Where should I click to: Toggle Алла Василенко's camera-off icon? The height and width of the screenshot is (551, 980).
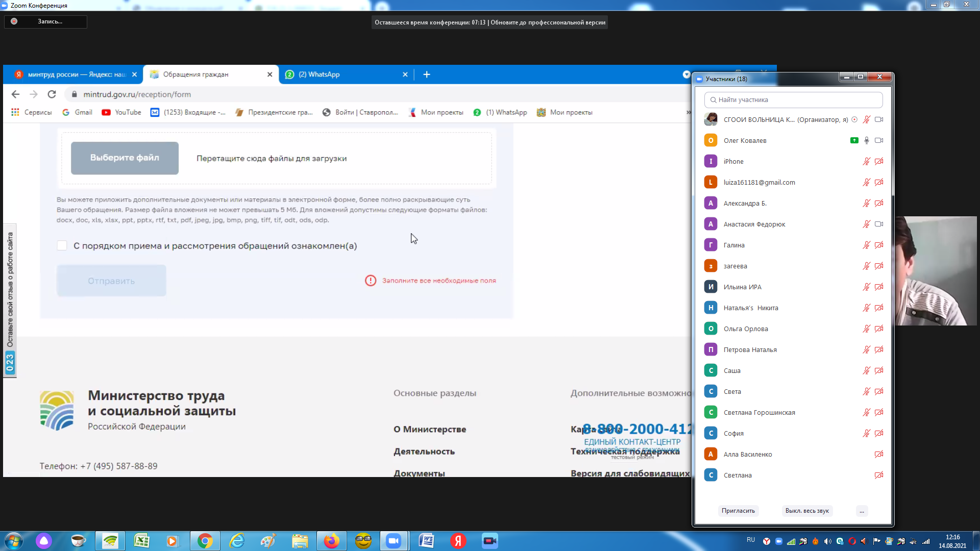coord(879,454)
